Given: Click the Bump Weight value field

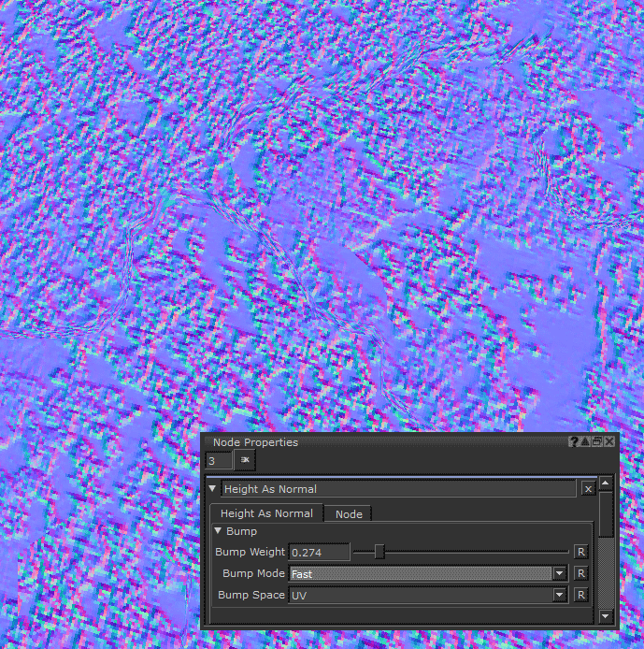Looking at the screenshot, I should tap(319, 552).
